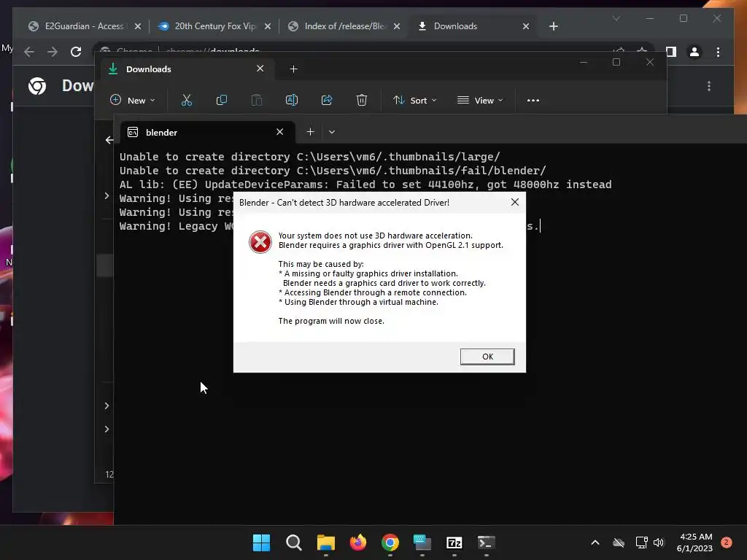Close the E2Guardian Chrome tab
Screen dimensions: 747x560
point(138,26)
